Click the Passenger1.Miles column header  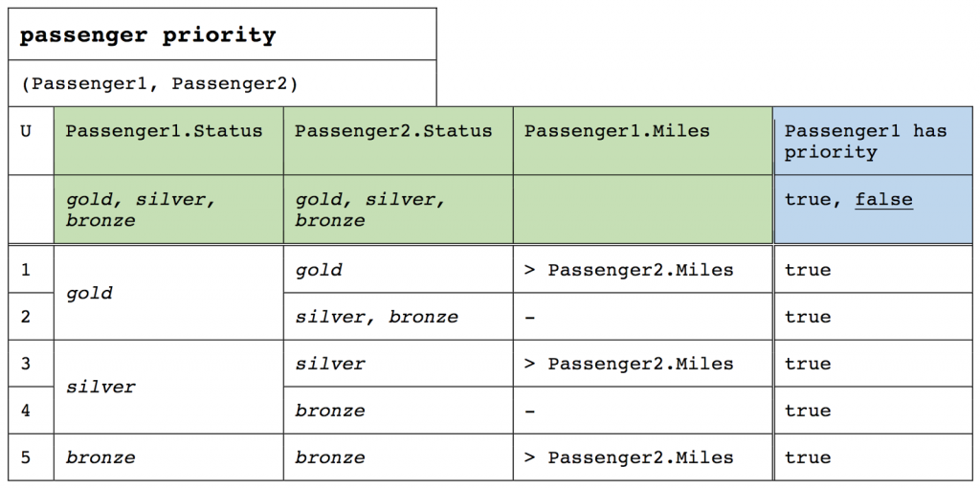pos(643,141)
